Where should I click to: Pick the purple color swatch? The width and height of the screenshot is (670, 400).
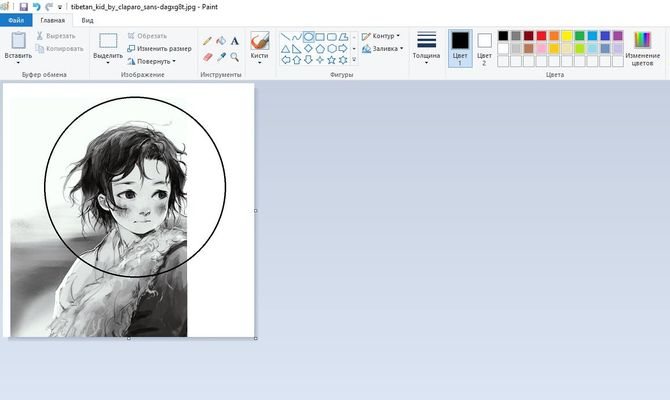[618, 36]
